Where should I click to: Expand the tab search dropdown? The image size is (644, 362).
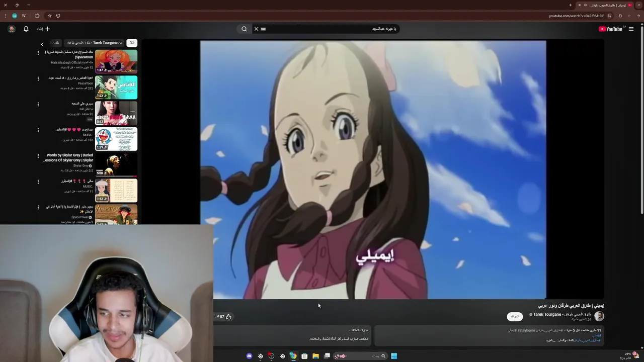pyautogui.click(x=638, y=5)
